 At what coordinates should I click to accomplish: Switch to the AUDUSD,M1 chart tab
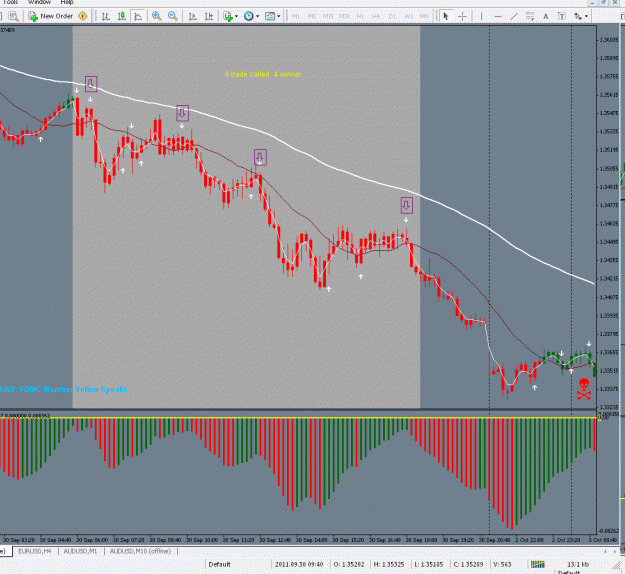coord(80,551)
